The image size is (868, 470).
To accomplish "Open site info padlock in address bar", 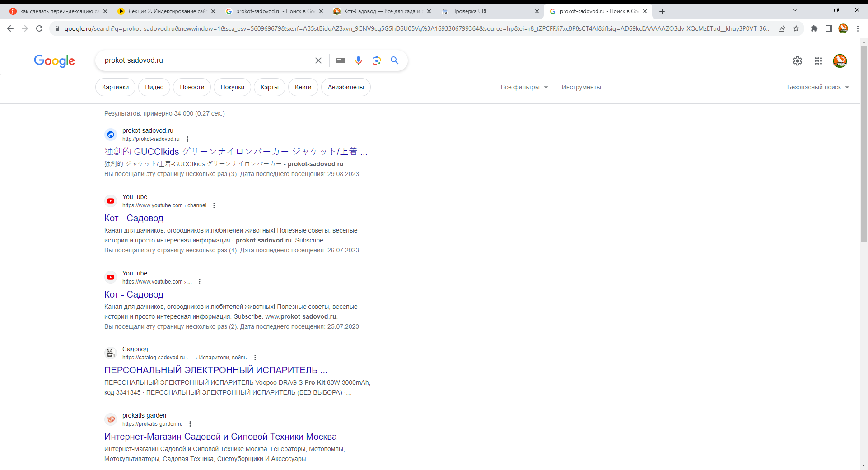I will [57, 28].
